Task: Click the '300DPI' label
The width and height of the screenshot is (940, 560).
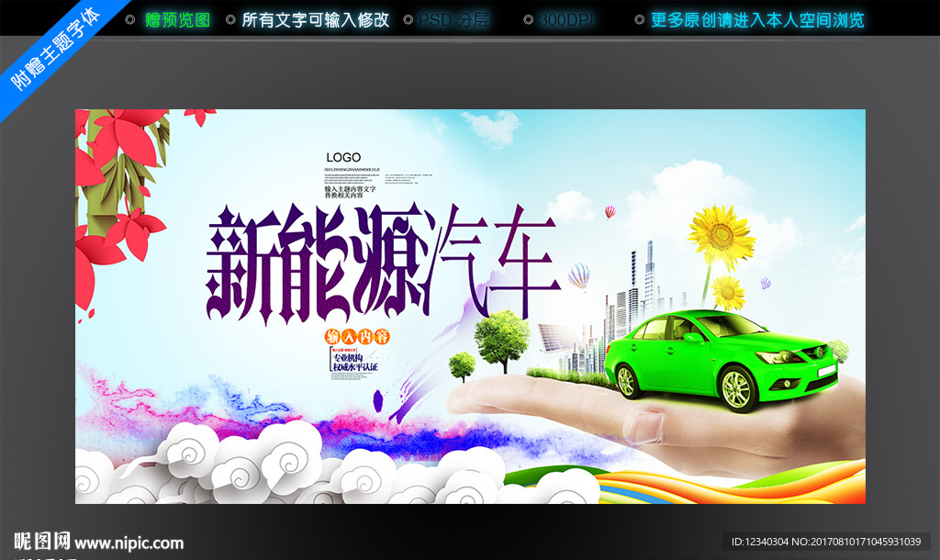Action: tap(565, 20)
